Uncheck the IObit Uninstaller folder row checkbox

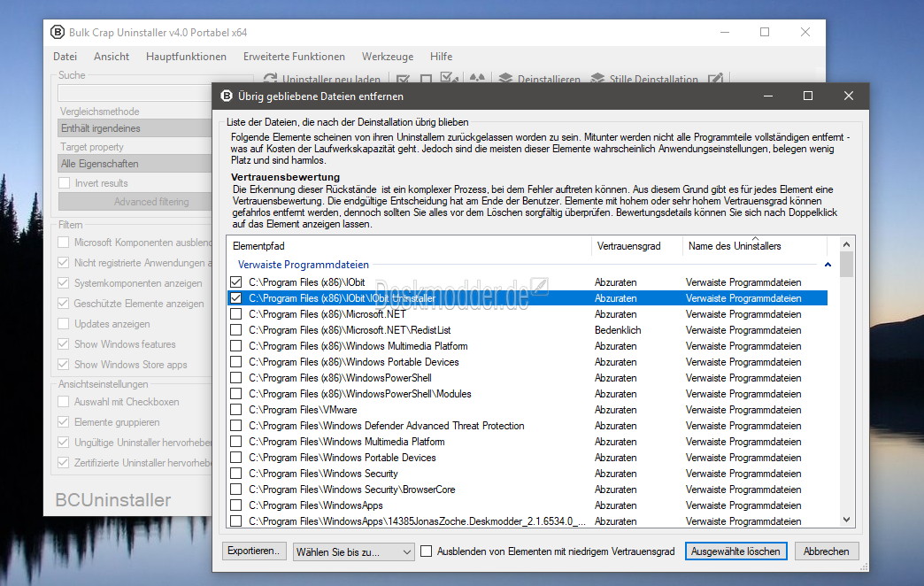click(235, 297)
